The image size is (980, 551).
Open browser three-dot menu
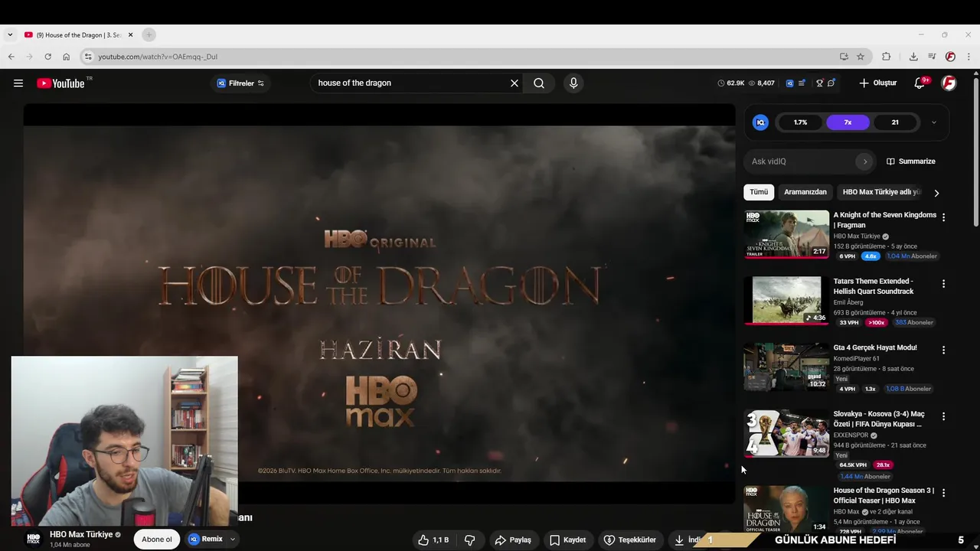click(x=969, y=57)
